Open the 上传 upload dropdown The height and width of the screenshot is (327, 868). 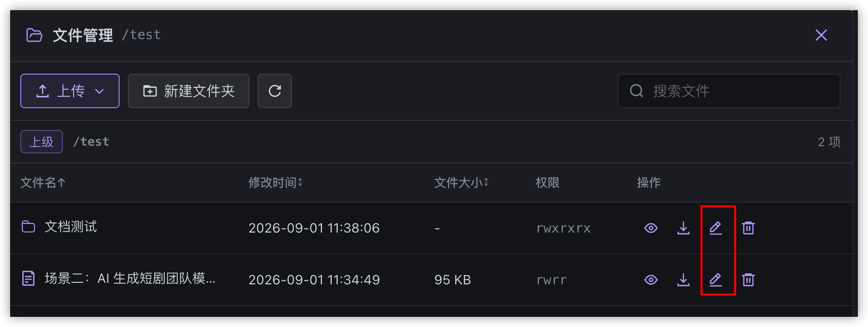[70, 91]
